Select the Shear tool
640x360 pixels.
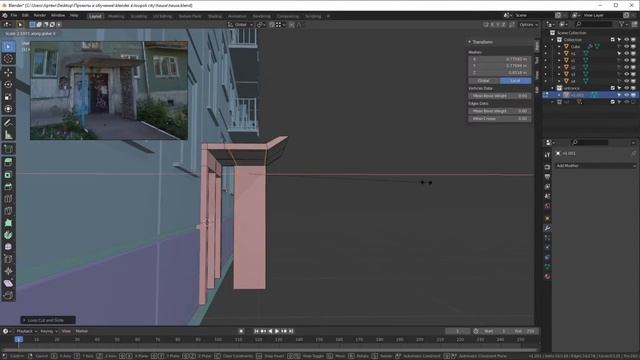[x=8, y=283]
